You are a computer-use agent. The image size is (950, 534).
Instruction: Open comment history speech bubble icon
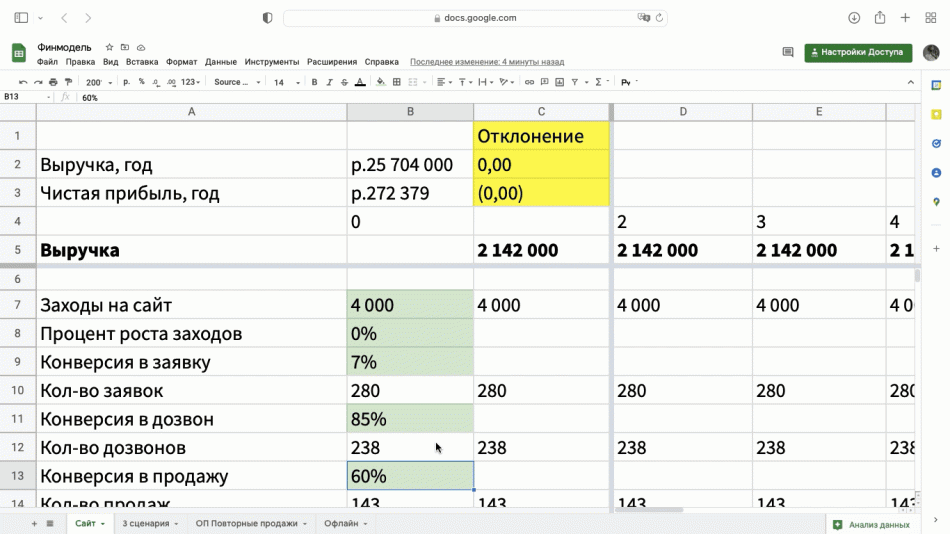coord(788,52)
